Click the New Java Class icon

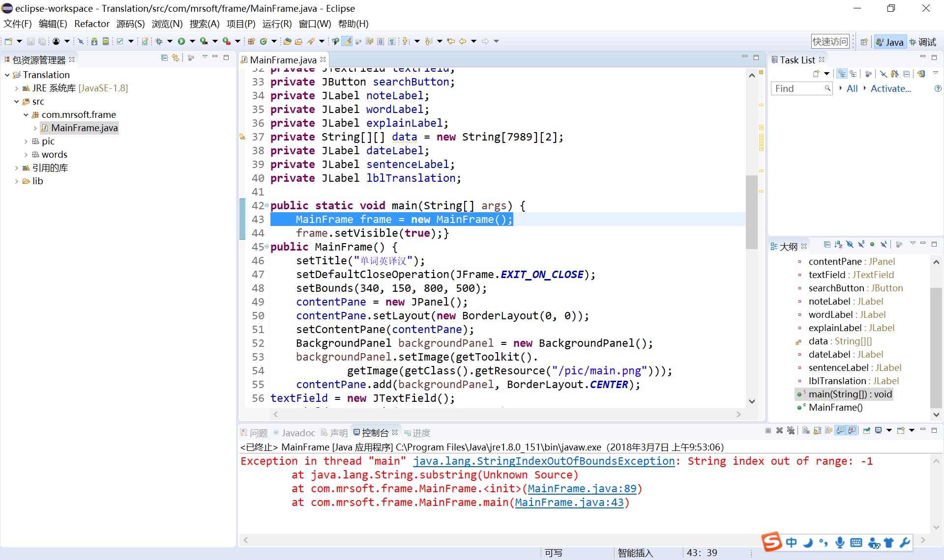coord(264,41)
